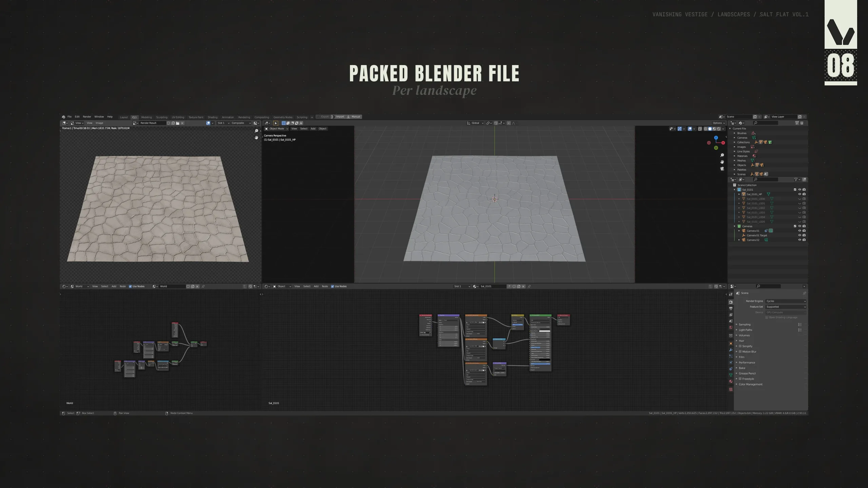This screenshot has width=868, height=488.
Task: Disable render for Camera 02 with its camera icon
Action: click(804, 240)
